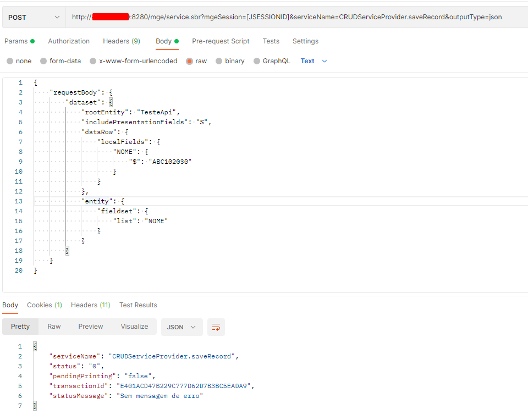Image resolution: width=528 pixels, height=420 pixels.
Task: Open the Authorization tab
Action: pos(69,41)
